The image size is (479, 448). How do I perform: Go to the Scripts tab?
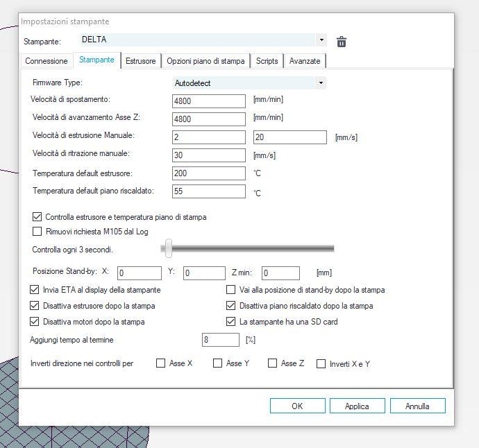pyautogui.click(x=267, y=61)
